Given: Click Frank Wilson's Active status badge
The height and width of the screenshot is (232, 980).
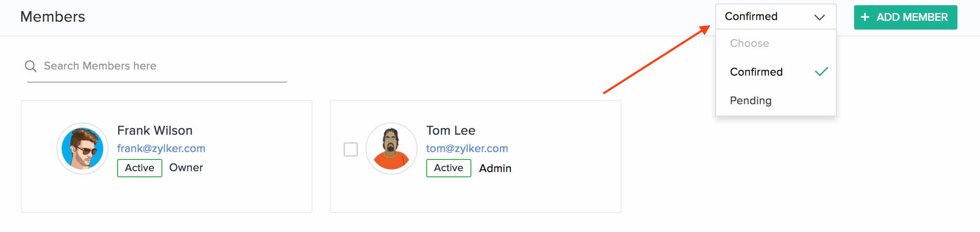Looking at the screenshot, I should (139, 168).
